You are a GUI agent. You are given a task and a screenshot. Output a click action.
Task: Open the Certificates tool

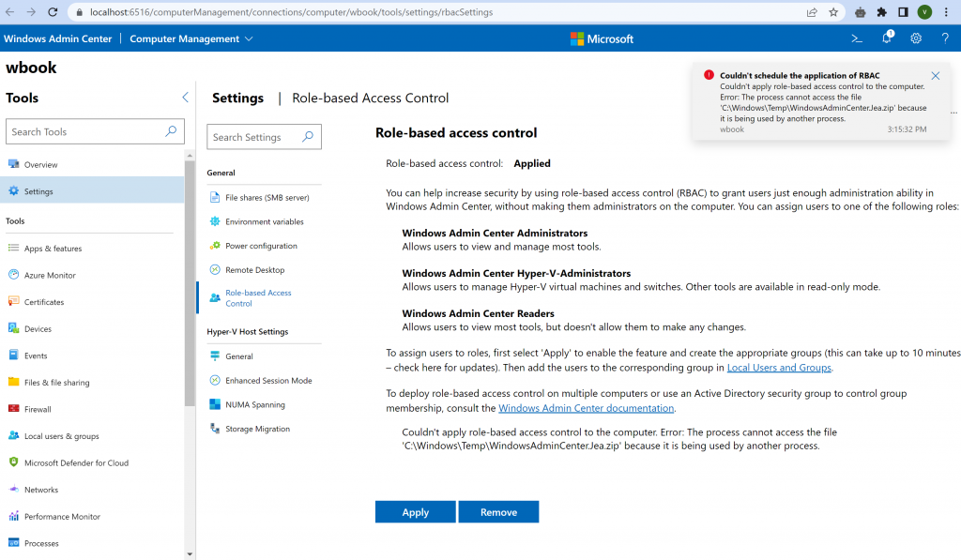(x=92, y=302)
